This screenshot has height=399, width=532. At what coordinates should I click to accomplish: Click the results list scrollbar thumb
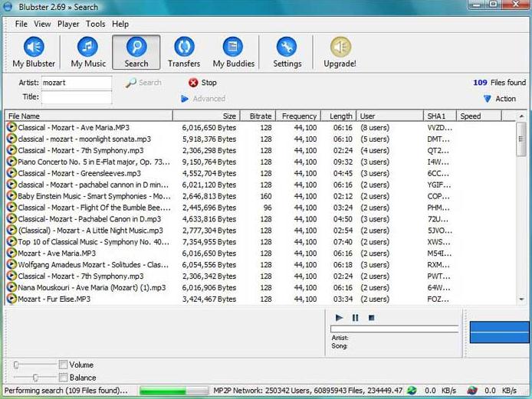click(x=521, y=139)
